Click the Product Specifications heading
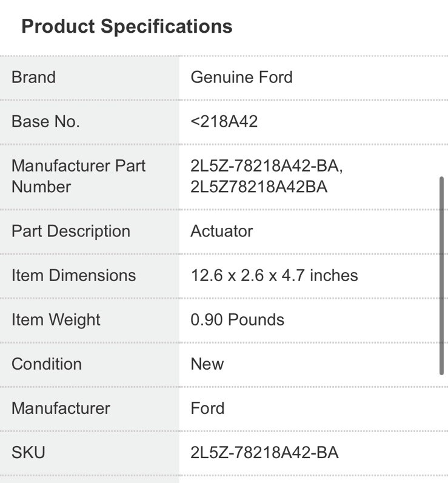 pos(127,27)
